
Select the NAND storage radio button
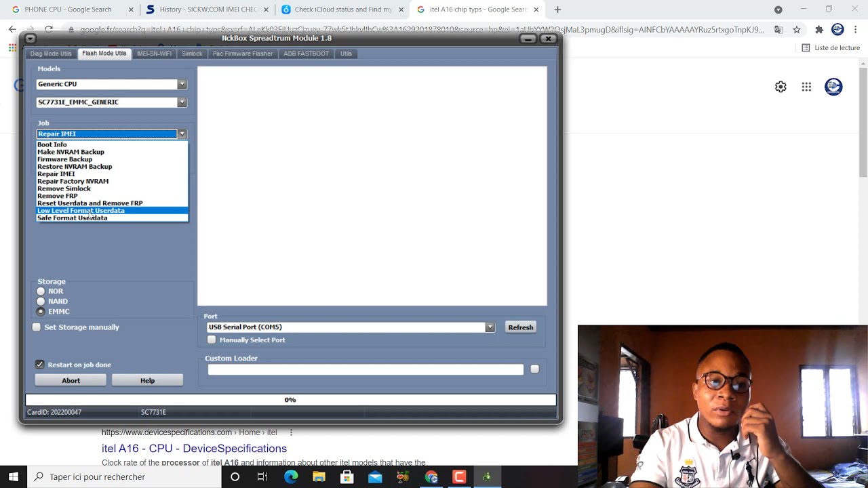pyautogui.click(x=41, y=302)
